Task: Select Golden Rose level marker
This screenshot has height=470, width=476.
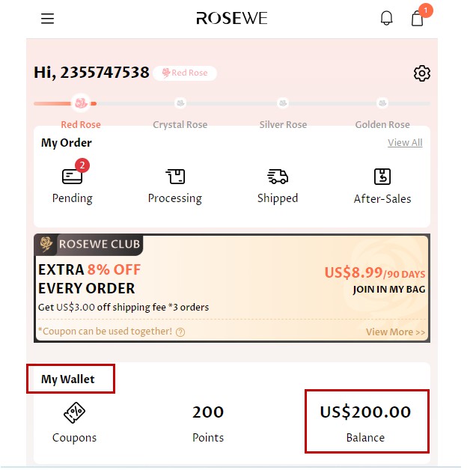Action: click(382, 103)
